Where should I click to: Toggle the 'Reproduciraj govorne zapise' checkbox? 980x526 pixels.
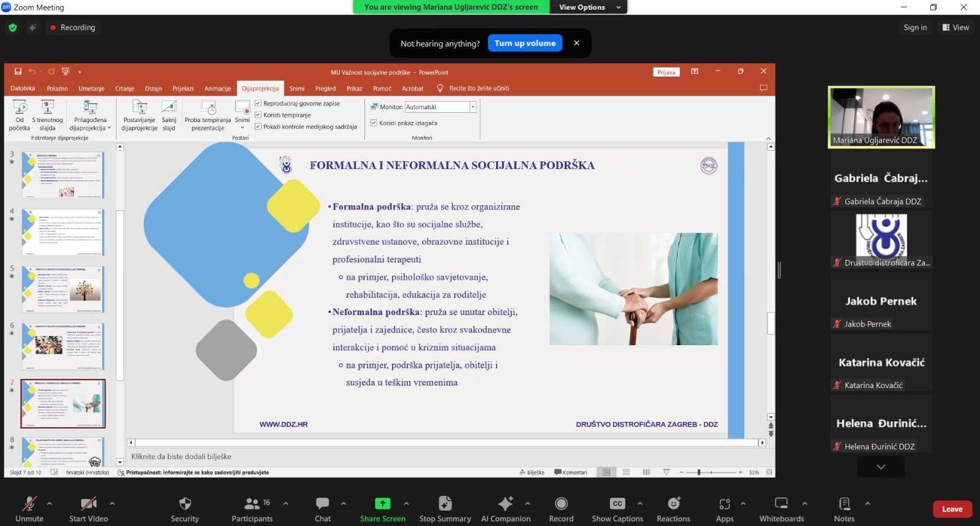tap(258, 104)
